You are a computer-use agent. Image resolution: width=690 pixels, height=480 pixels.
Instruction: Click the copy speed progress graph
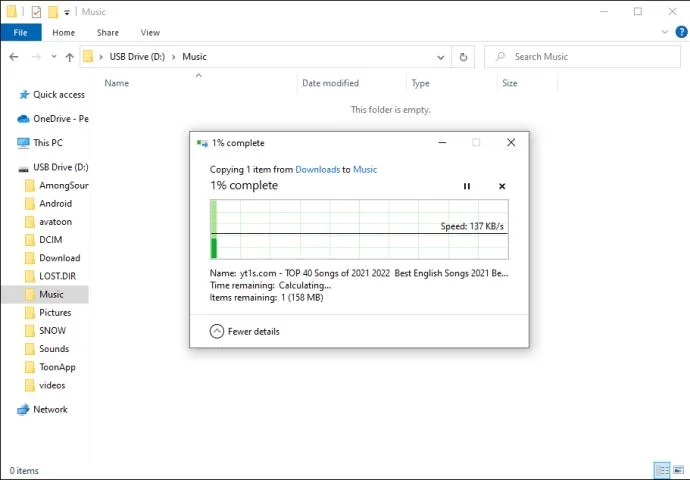coord(359,229)
